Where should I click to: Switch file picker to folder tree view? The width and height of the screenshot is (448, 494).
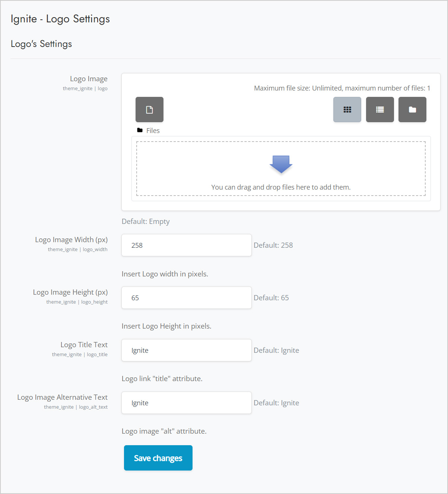[412, 110]
